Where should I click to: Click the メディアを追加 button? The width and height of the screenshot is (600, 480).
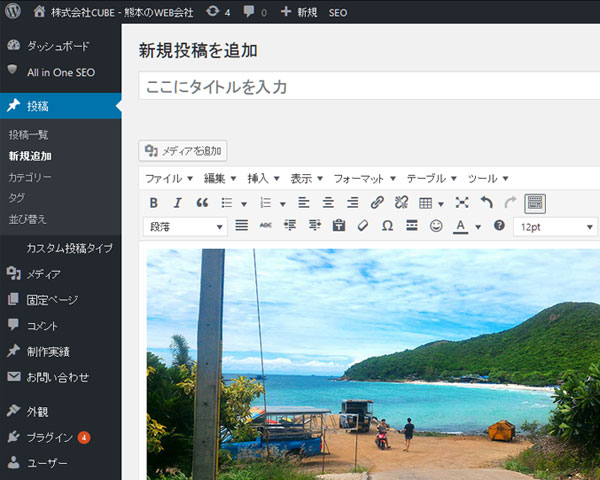pos(184,151)
